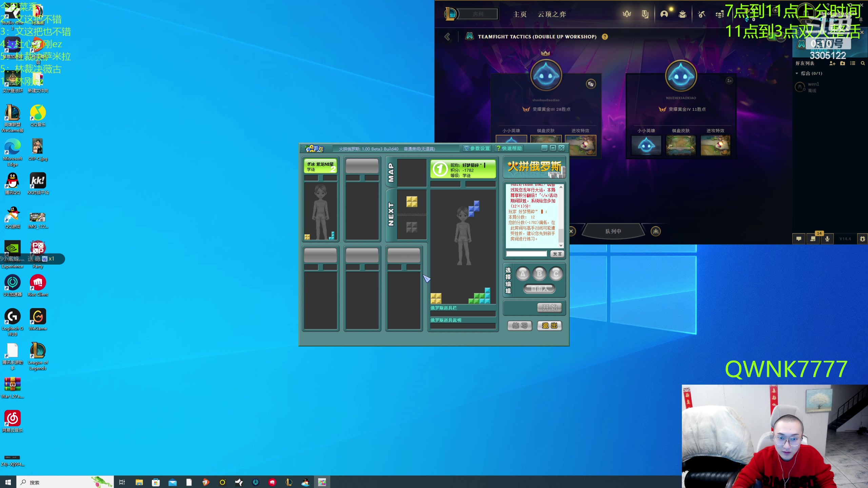Click player card 好梦易碎 in the Tetris window

(x=463, y=169)
